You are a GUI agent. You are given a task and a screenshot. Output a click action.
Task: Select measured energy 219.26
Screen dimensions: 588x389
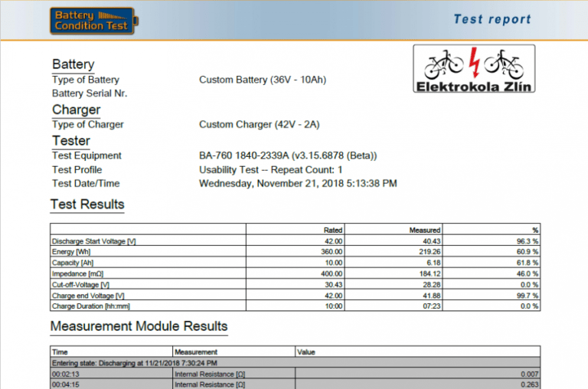point(430,252)
